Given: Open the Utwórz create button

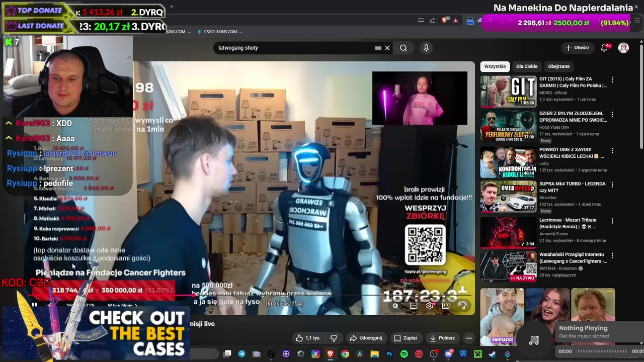Looking at the screenshot, I should click(x=577, y=48).
